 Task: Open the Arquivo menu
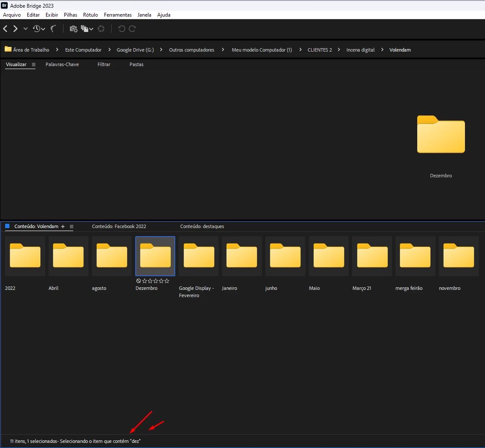[12, 15]
